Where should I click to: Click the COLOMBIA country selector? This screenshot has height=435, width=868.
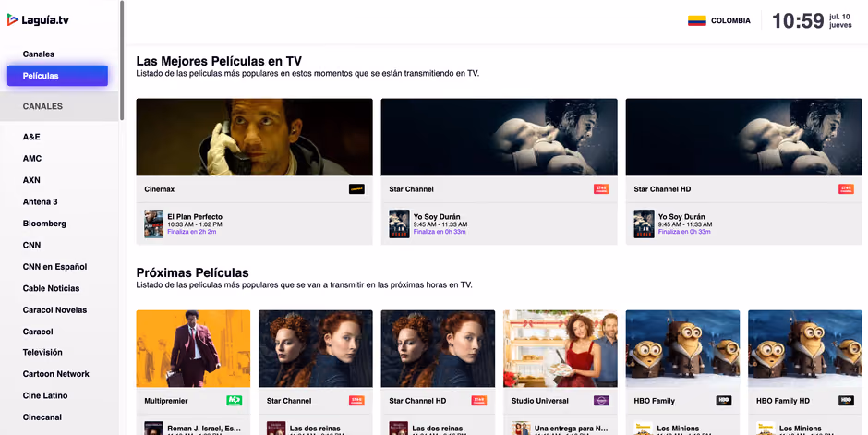(x=719, y=20)
